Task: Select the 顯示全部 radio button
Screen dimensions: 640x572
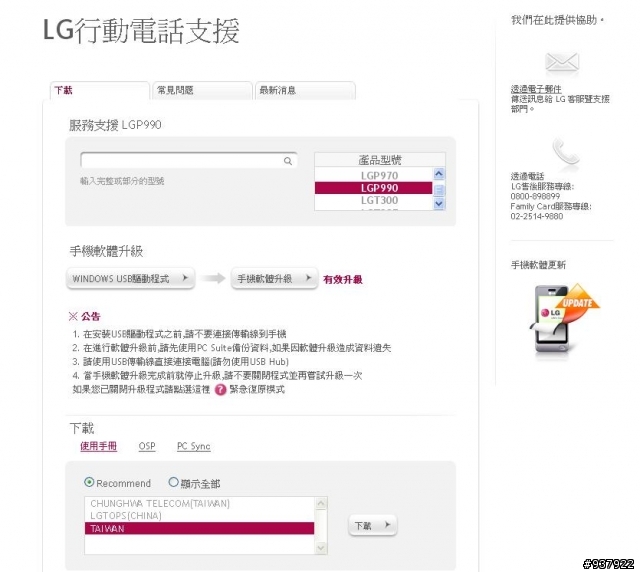Action: point(173,482)
